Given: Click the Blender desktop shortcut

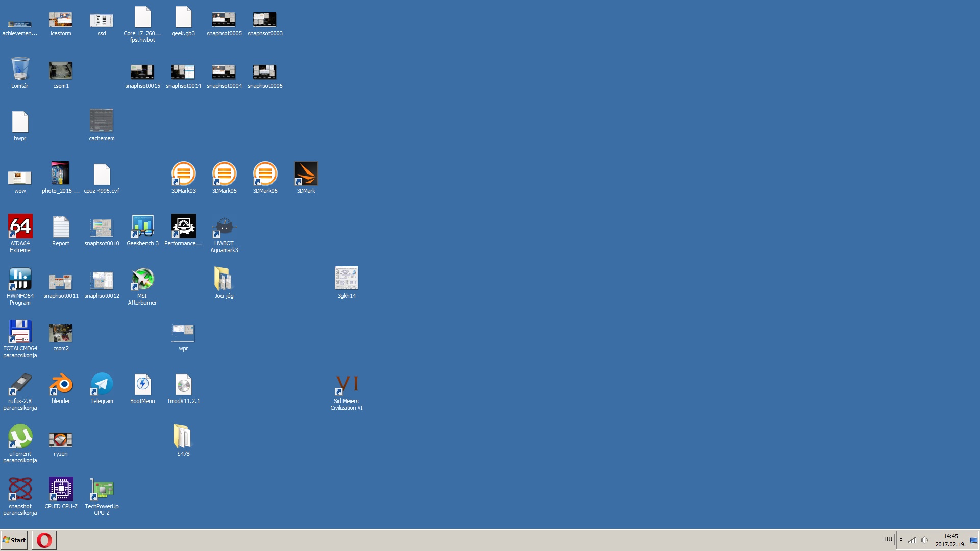Looking at the screenshot, I should pos(61,384).
